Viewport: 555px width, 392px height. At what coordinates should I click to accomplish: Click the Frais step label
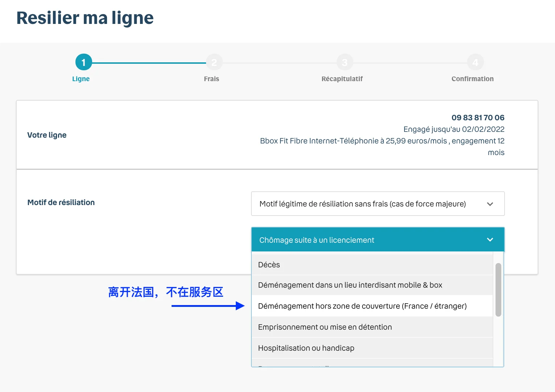pyautogui.click(x=211, y=79)
